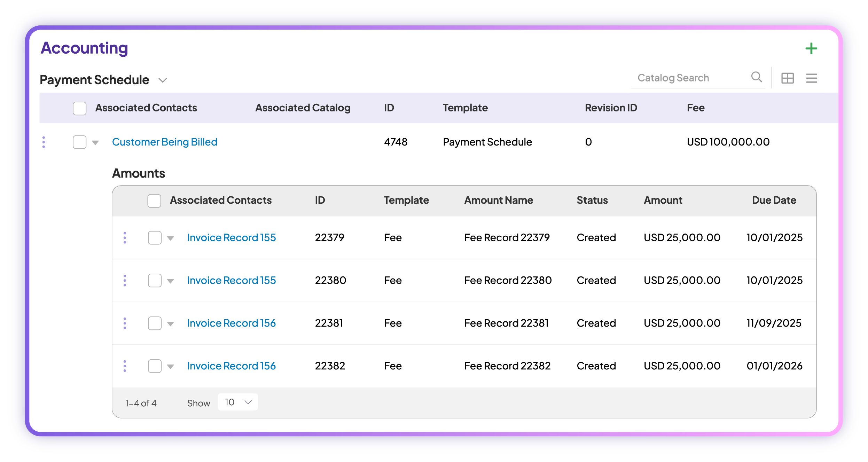
Task: Switch to list view icon
Action: 811,78
